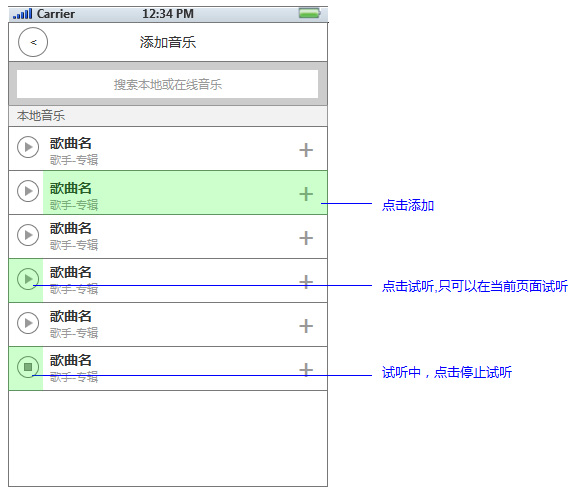Viewport: 579px width, 498px height.
Task: Add the sixth song with its plus icon
Action: (x=306, y=370)
